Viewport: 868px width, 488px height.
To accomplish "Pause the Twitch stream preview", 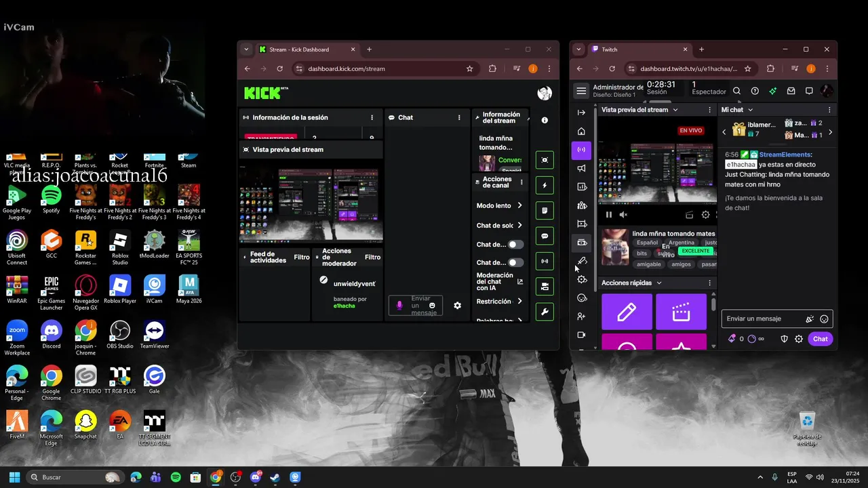I will pyautogui.click(x=609, y=215).
